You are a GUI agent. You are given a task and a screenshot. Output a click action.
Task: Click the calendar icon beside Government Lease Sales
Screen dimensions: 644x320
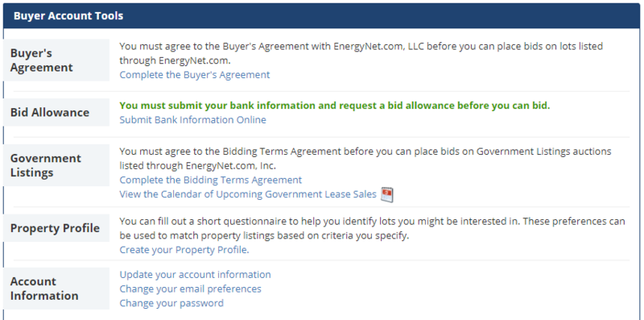pos(387,194)
